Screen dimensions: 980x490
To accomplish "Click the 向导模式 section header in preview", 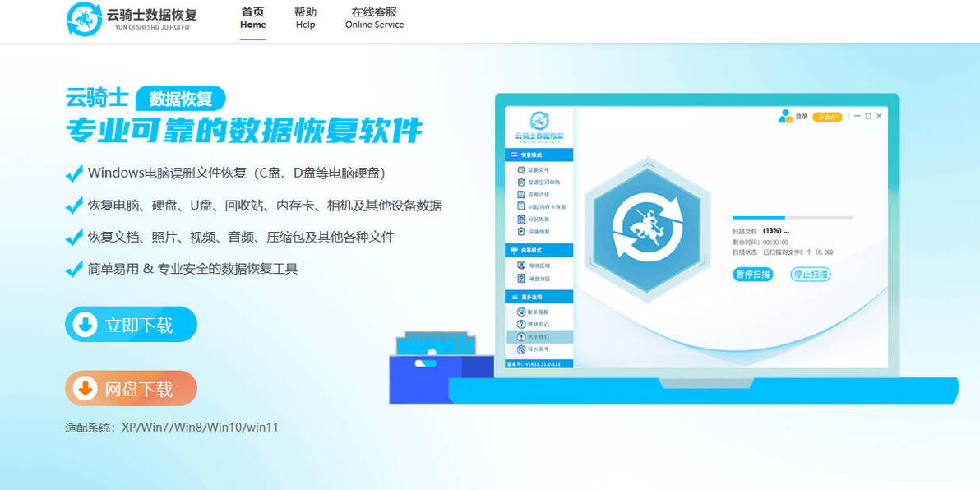I will [539, 250].
